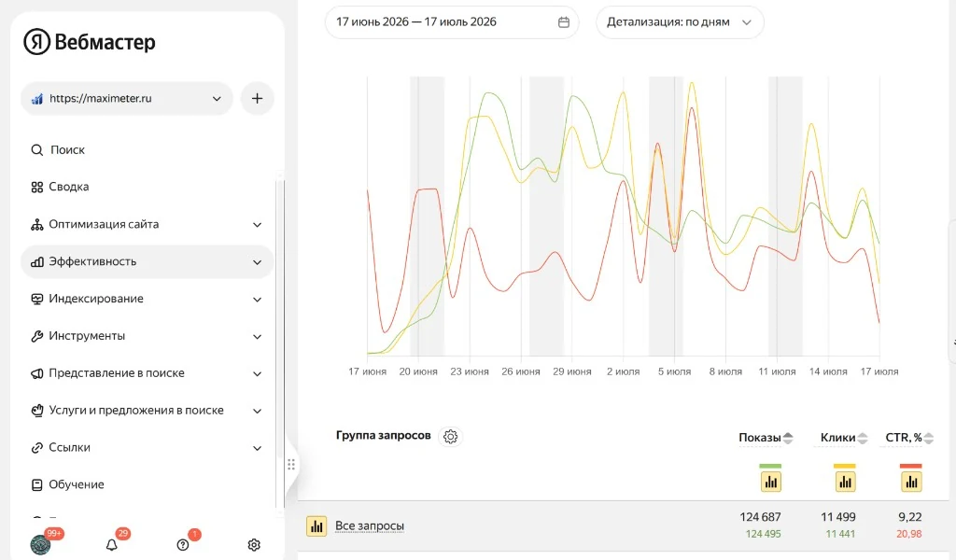
Task: Open the date range 17 июнь 2026 field
Action: click(452, 22)
